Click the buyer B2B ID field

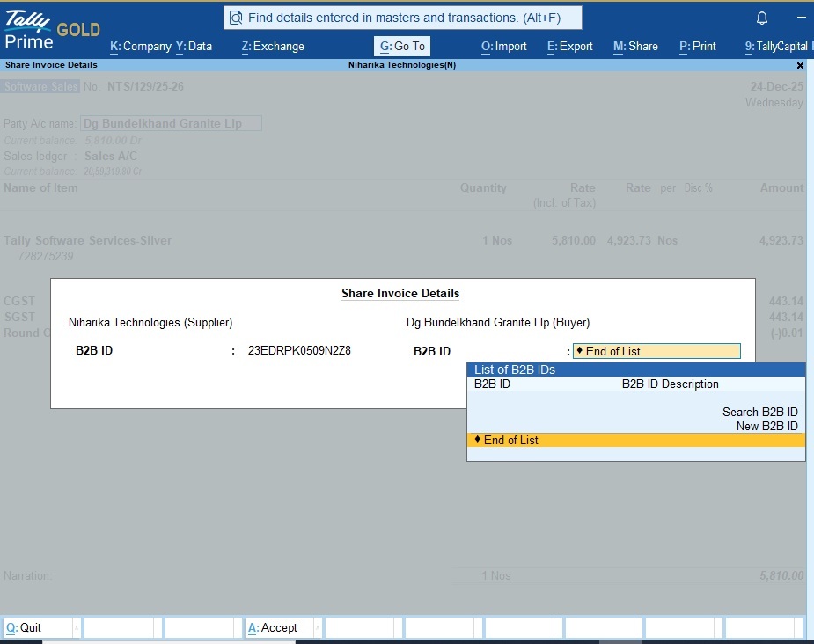656,351
